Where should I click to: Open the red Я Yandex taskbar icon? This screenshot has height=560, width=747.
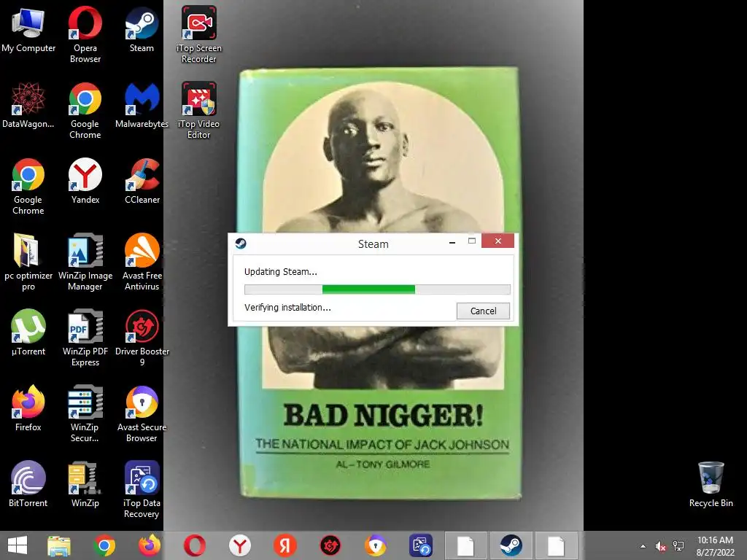pos(285,545)
